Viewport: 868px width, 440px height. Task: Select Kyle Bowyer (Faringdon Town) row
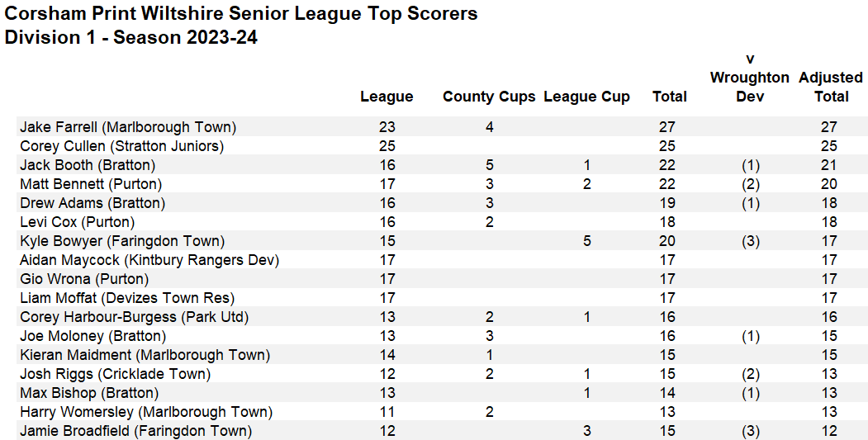121,241
